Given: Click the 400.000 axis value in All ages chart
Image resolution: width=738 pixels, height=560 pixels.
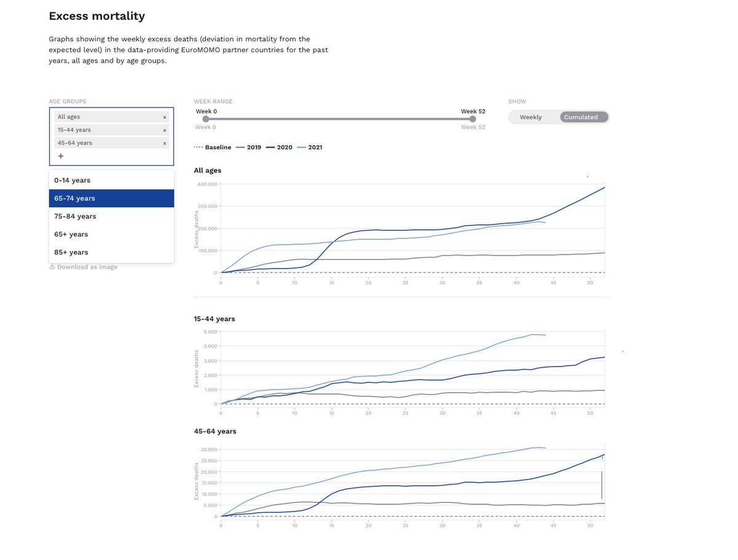Looking at the screenshot, I should click(206, 184).
